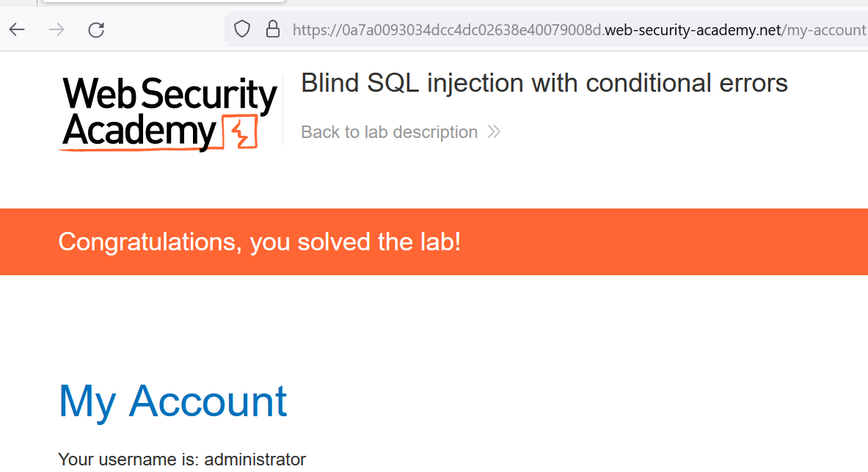Open the tracking protection shield icon

[x=242, y=29]
